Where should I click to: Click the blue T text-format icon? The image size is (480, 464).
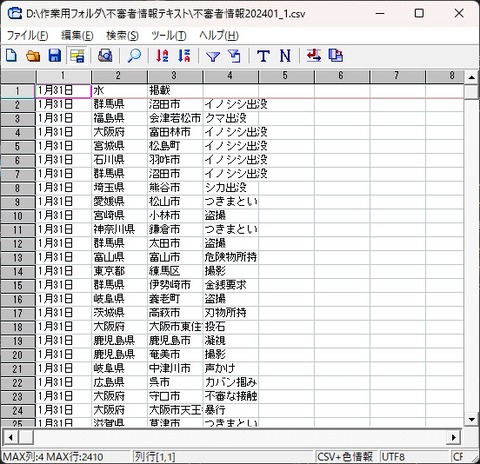coord(263,56)
